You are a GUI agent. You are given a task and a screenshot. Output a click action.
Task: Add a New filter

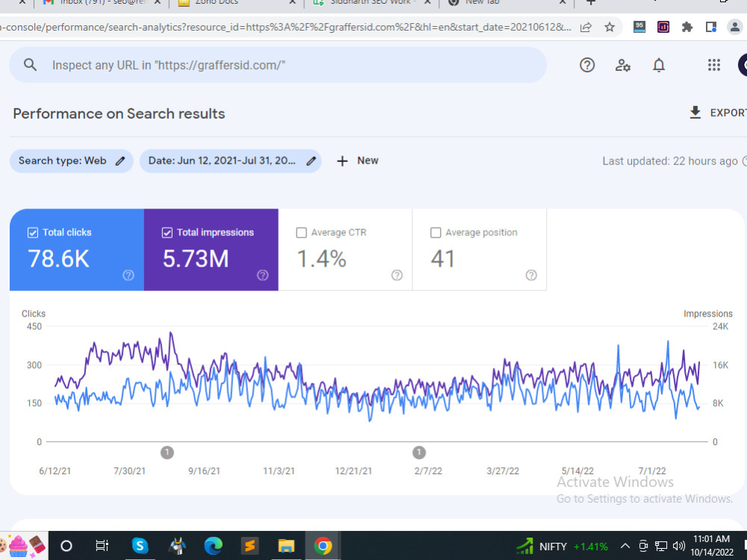coord(357,161)
